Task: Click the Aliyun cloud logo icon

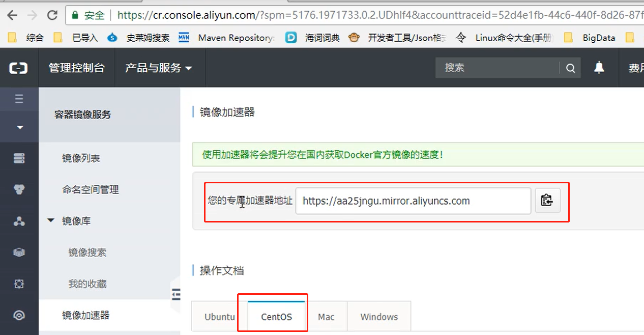Action: (19, 67)
